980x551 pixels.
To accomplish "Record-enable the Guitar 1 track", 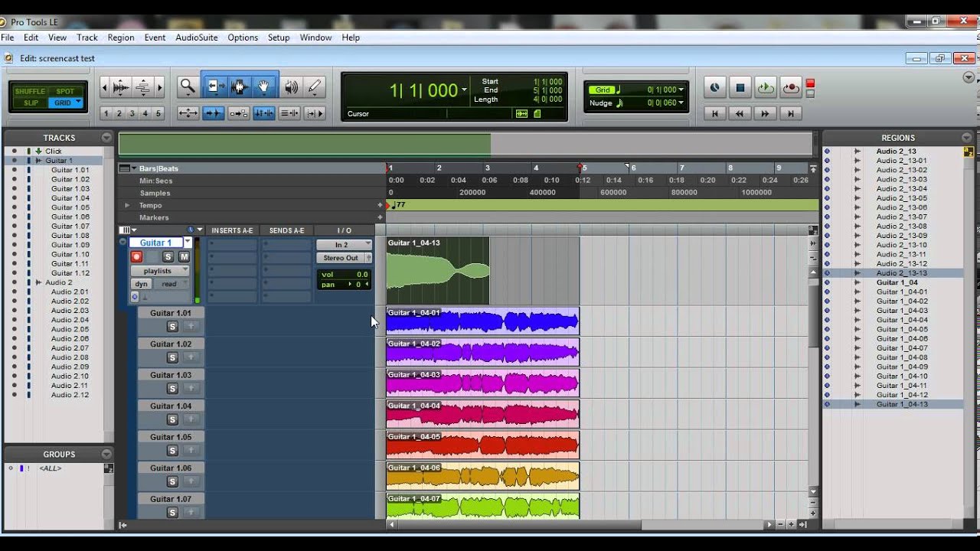I will (x=136, y=257).
